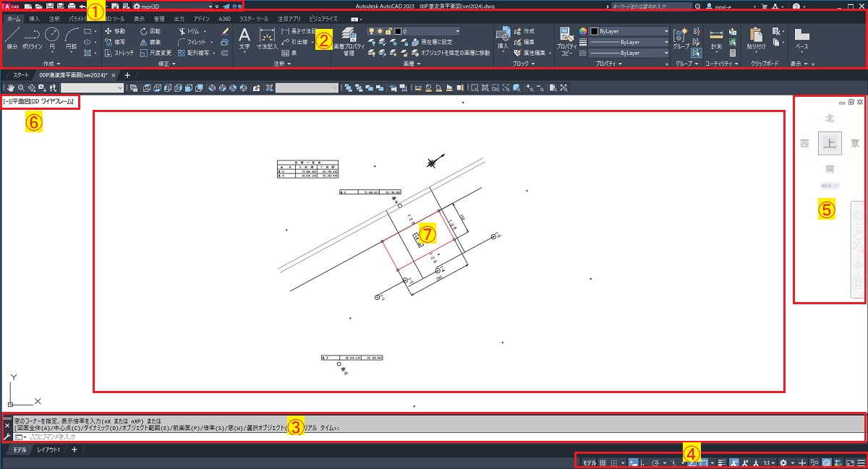Click the 計測 (Measure) tool icon
The height and width of the screenshot is (469, 868).
pyautogui.click(x=716, y=38)
